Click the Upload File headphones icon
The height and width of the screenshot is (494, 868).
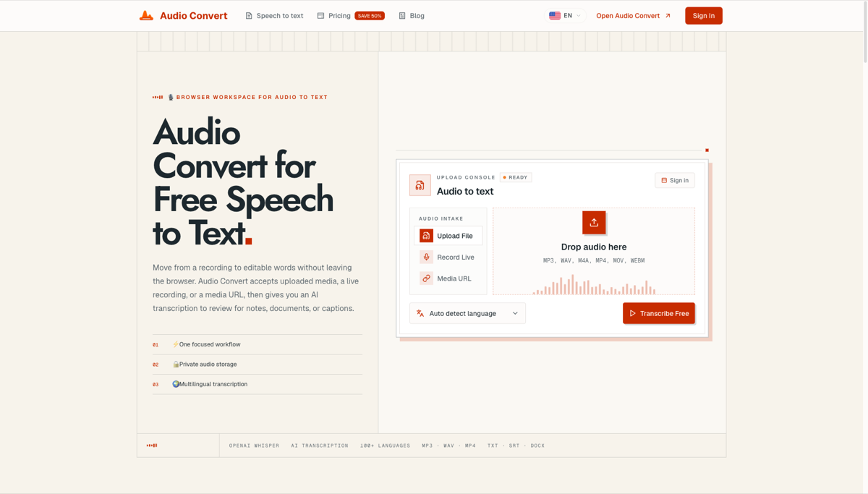click(426, 236)
